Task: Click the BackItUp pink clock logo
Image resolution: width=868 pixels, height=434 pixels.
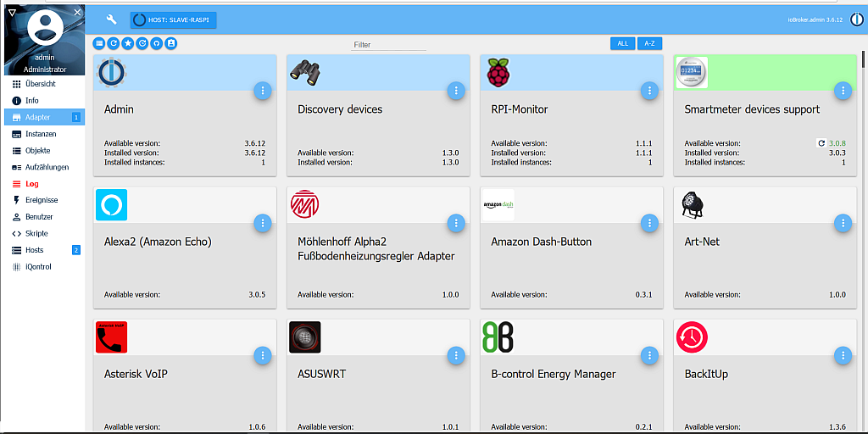Action: pyautogui.click(x=692, y=337)
